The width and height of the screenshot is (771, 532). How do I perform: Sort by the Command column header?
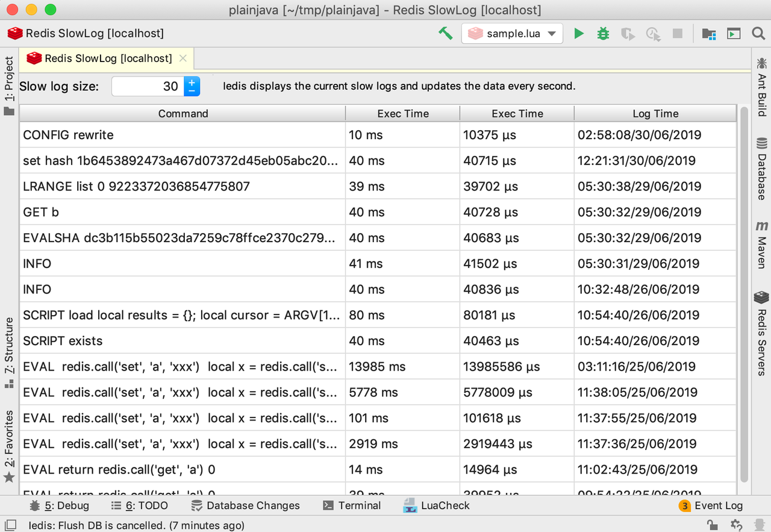pos(183,113)
